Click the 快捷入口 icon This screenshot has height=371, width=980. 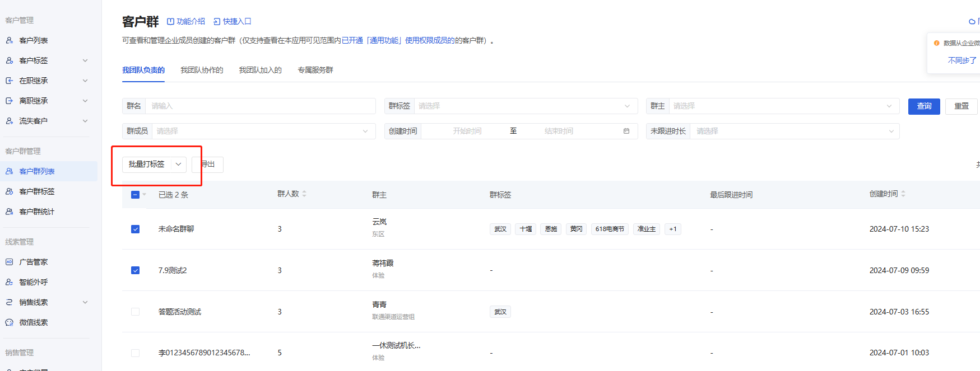[217, 22]
